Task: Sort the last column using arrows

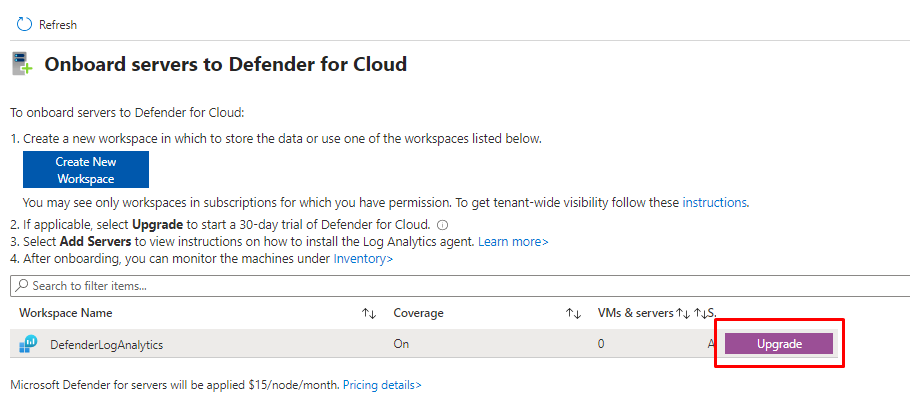Action: 702,313
